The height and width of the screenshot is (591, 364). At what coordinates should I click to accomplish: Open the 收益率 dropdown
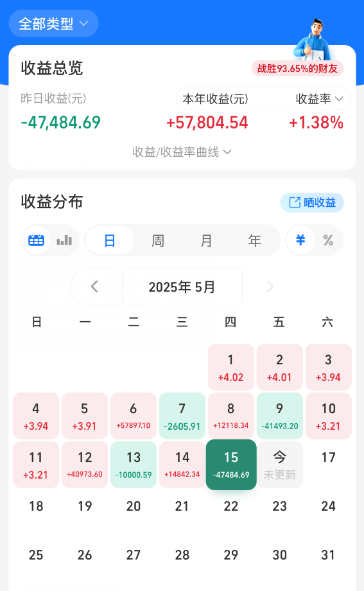pyautogui.click(x=319, y=99)
